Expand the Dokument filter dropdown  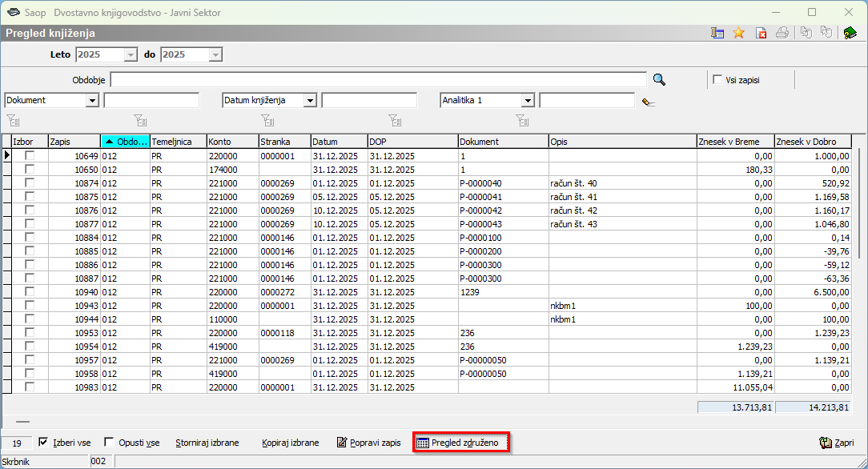92,101
